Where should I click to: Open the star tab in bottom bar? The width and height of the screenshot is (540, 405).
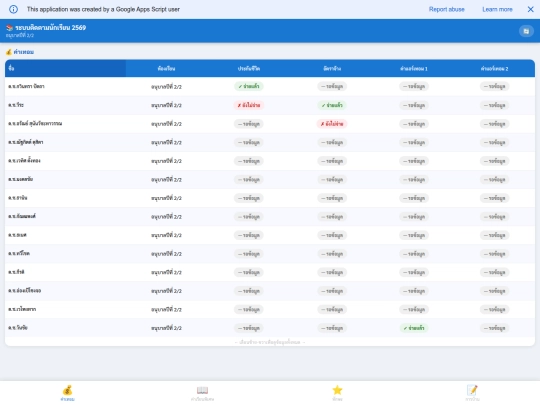coord(338,393)
